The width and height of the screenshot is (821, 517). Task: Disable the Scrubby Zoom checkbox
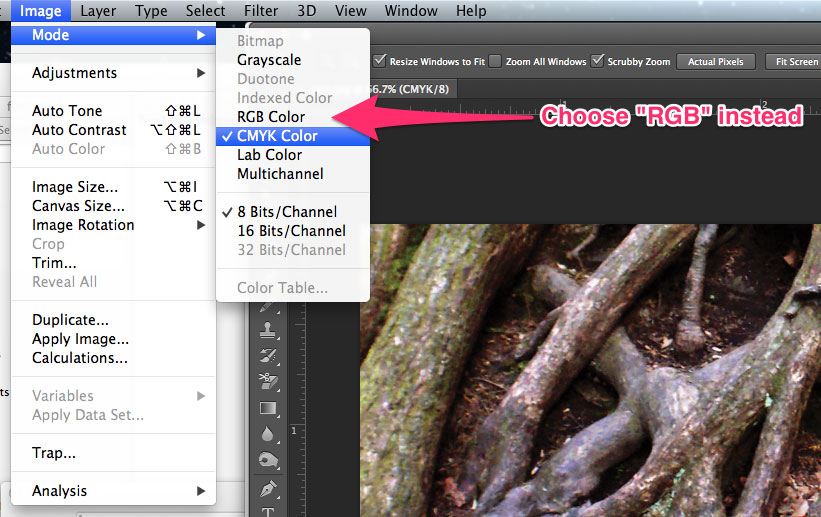click(x=597, y=61)
